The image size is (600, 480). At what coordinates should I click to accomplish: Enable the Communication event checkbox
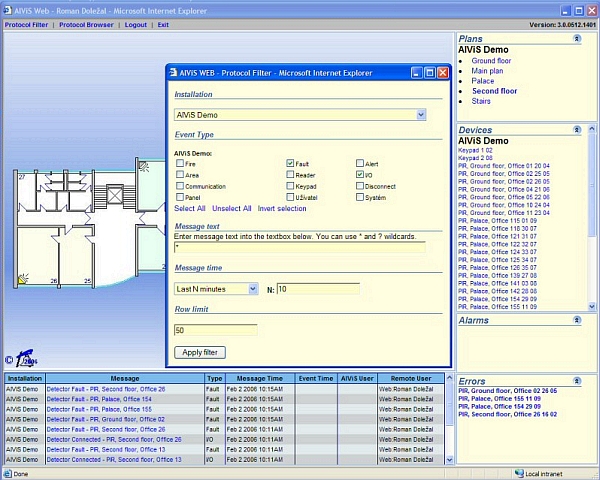click(x=180, y=186)
